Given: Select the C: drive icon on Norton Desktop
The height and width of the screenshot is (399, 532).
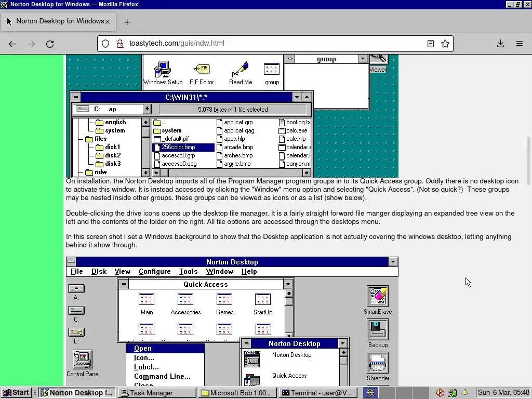Looking at the screenshot, I should click(x=76, y=311).
